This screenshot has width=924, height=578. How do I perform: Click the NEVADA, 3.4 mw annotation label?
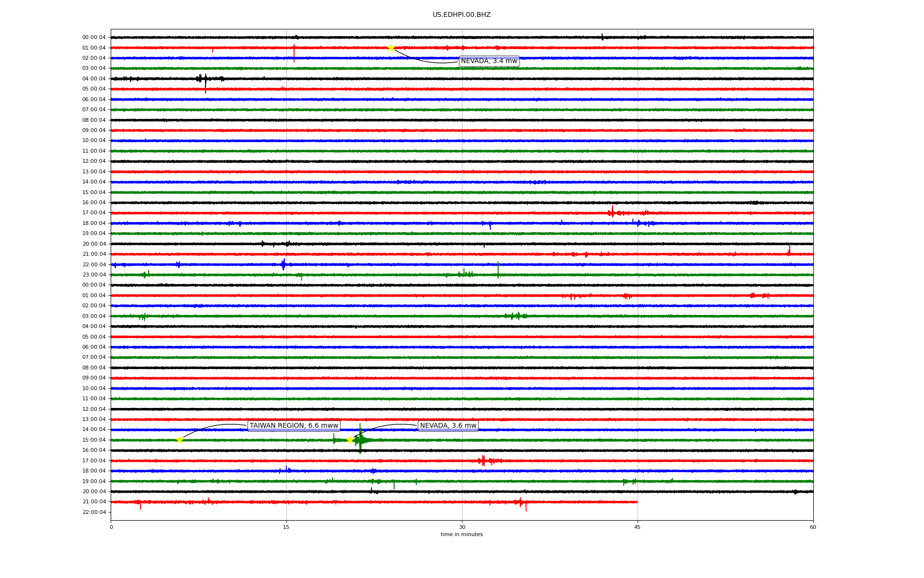point(489,61)
